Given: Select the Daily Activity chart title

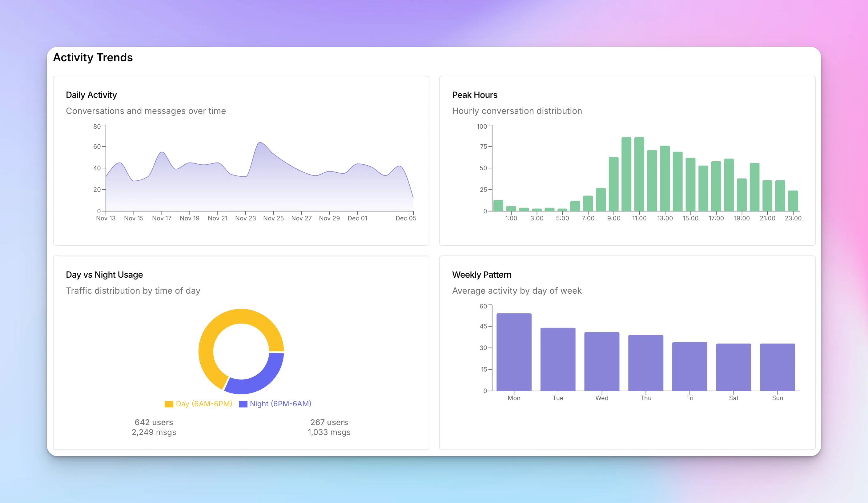Looking at the screenshot, I should point(91,95).
